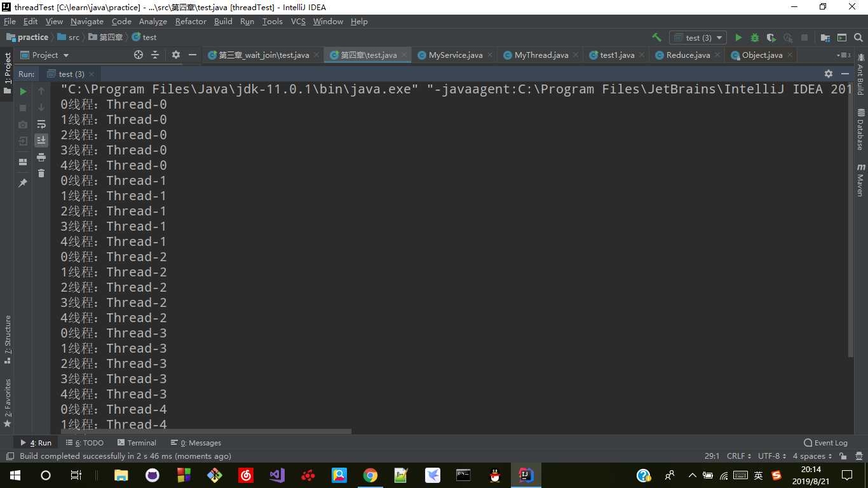868x488 pixels.
Task: Open the Favorites side tool window
Action: pyautogui.click(x=8, y=402)
